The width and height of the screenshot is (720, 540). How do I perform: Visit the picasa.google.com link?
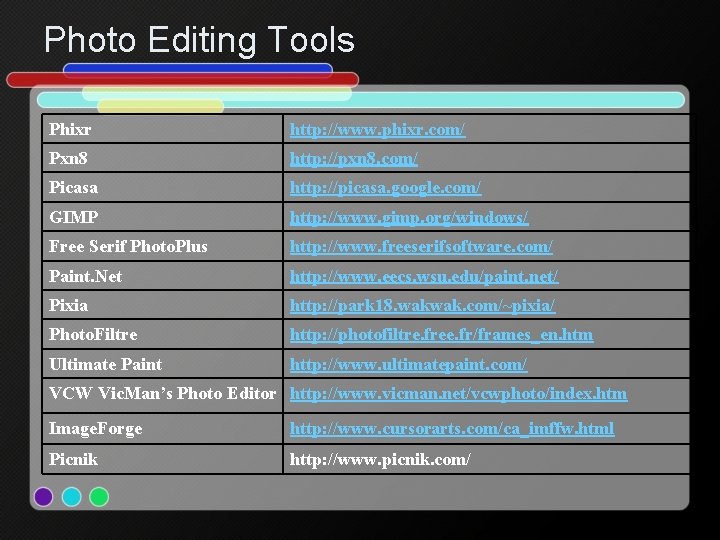(x=385, y=188)
